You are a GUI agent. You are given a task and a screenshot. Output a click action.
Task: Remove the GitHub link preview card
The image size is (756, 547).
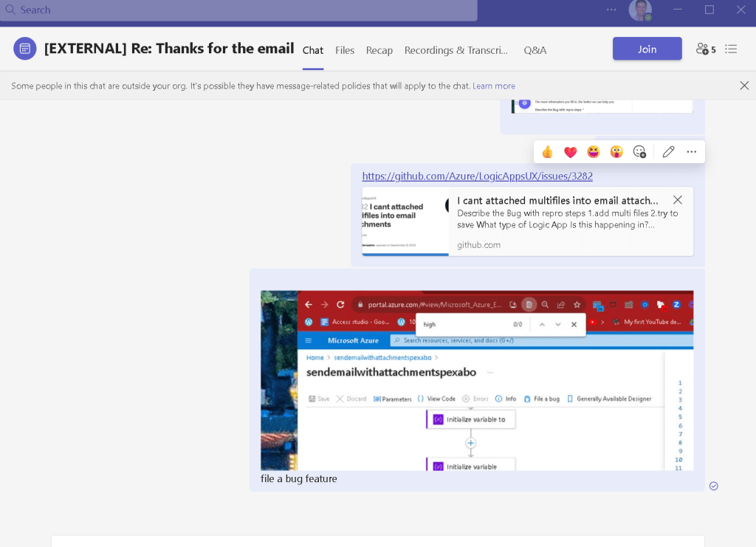678,200
